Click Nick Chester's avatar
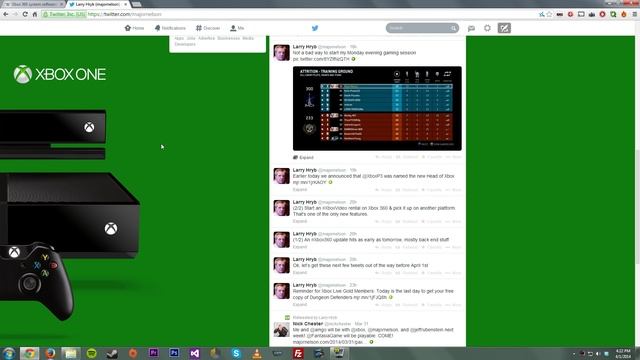The image size is (640, 360). pyautogui.click(x=281, y=329)
